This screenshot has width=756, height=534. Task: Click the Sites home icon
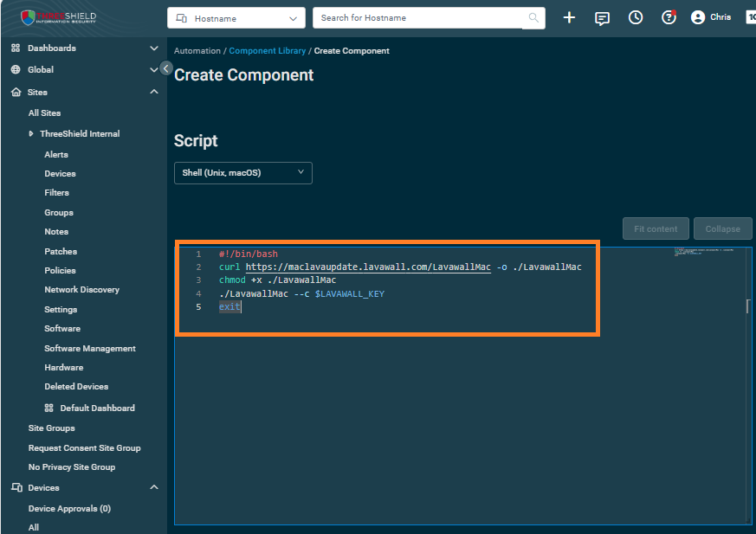(16, 92)
